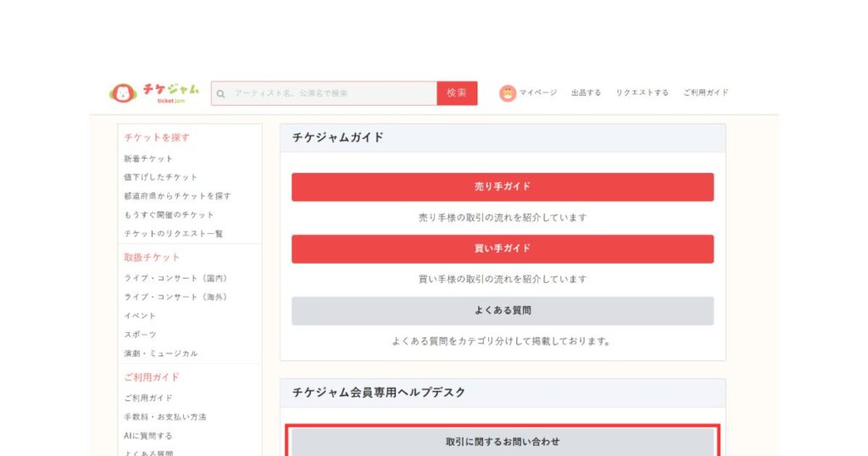Click 買い手様の取引の流れを紹介しています text
The height and width of the screenshot is (456, 868).
click(x=503, y=280)
